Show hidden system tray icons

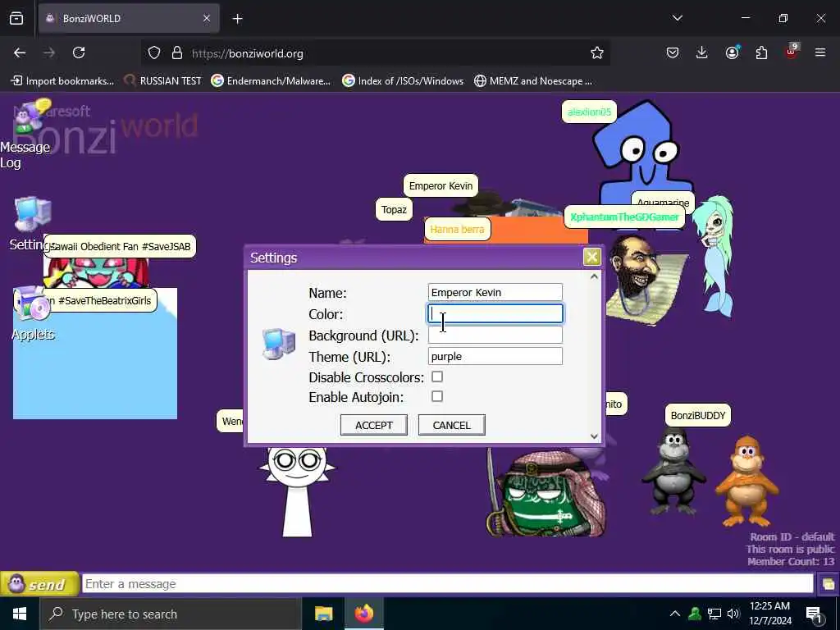[x=675, y=614]
